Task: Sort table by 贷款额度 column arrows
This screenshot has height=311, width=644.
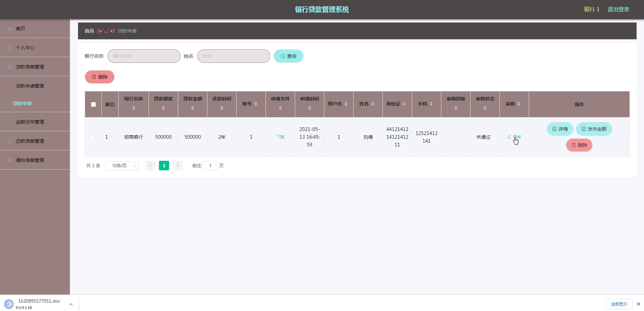Action: [x=163, y=108]
